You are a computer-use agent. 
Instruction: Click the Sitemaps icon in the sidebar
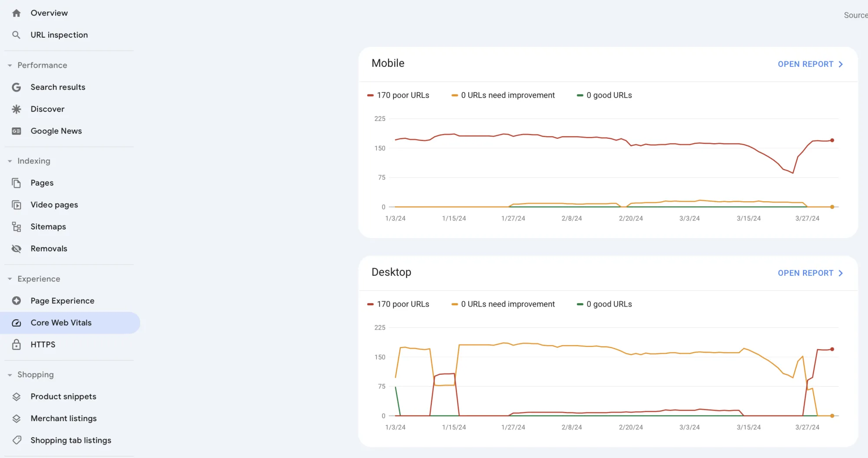coord(16,226)
